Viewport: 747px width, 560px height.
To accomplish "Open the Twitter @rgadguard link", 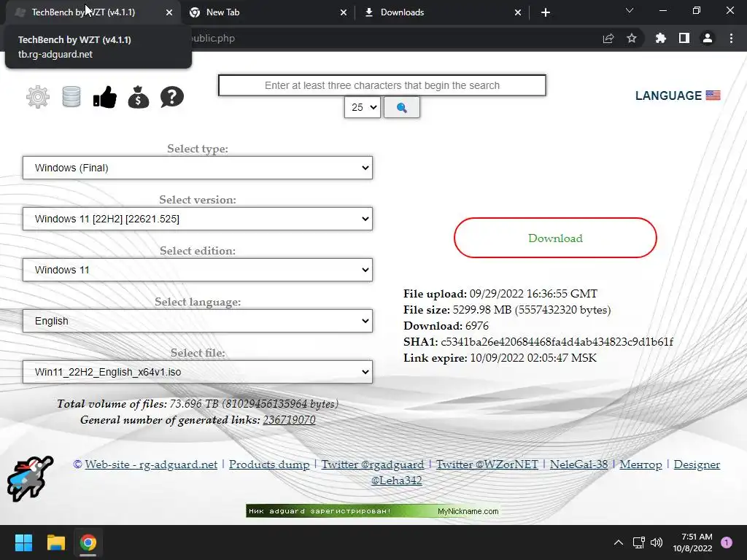I will (x=373, y=464).
